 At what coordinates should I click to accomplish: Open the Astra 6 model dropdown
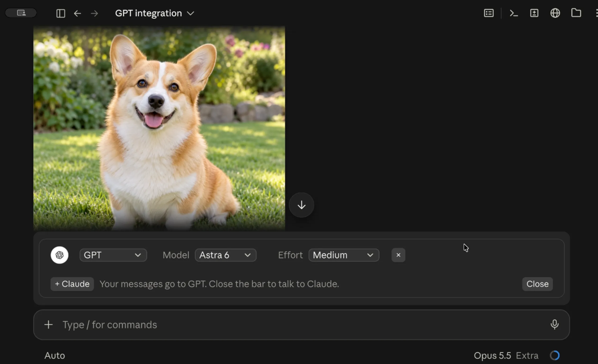coord(226,255)
